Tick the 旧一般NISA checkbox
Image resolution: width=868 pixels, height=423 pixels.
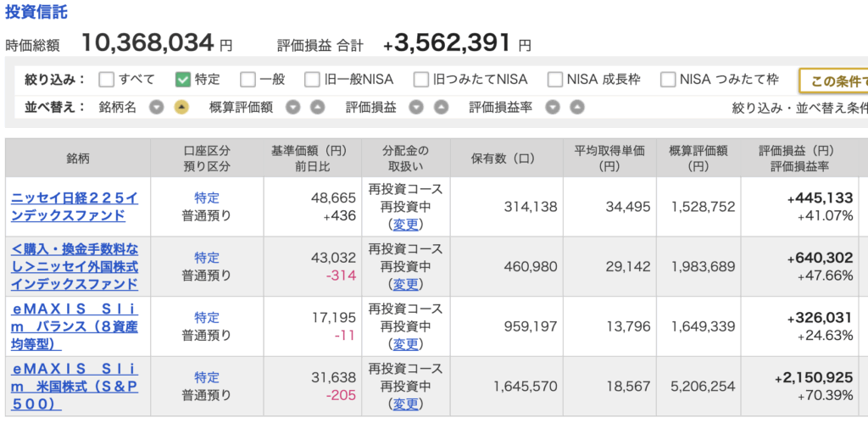coord(312,80)
